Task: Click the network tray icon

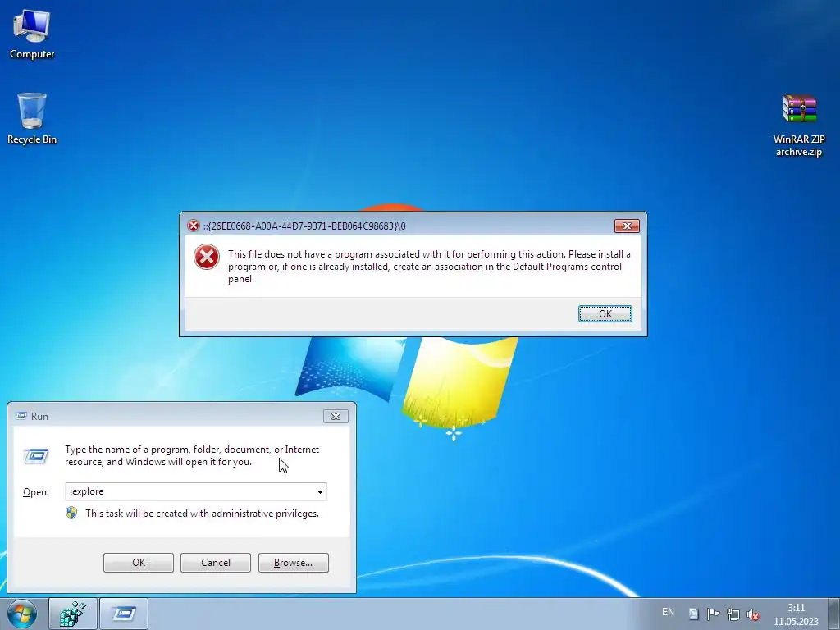Action: [x=733, y=614]
